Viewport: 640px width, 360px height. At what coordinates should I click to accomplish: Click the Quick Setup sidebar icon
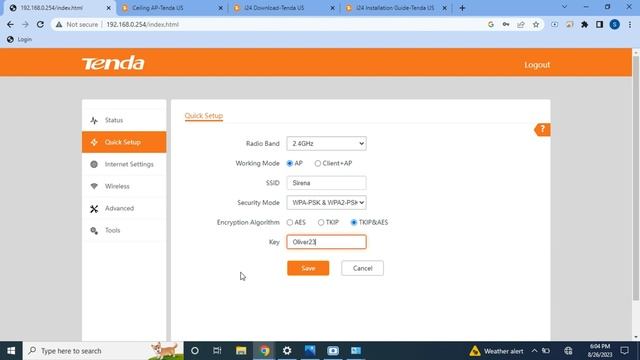(x=94, y=142)
